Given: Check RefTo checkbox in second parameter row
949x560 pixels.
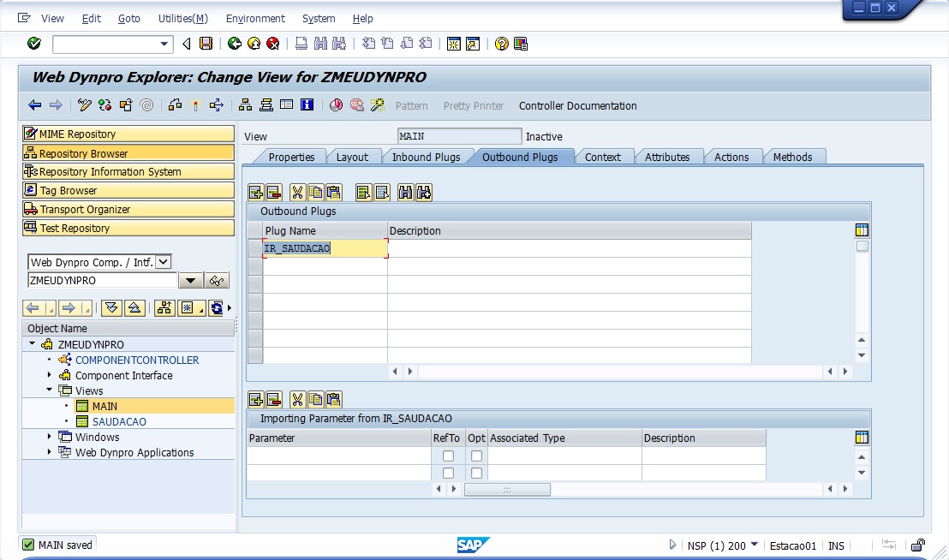Looking at the screenshot, I should (x=448, y=473).
